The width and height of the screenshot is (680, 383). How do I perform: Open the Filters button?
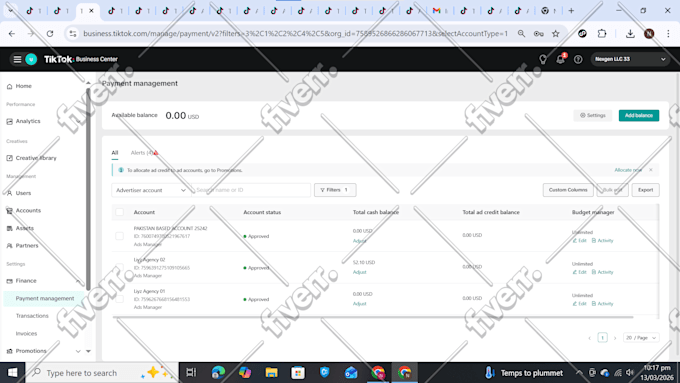pyautogui.click(x=335, y=190)
